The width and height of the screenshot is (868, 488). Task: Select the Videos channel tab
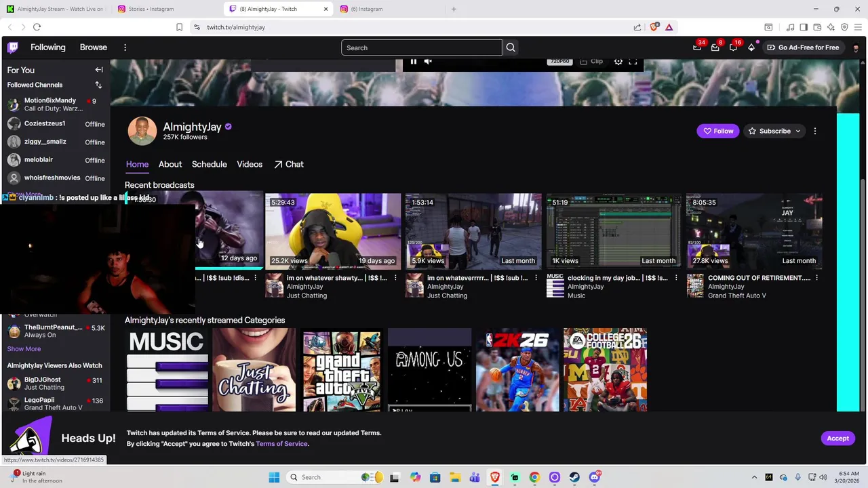pyautogui.click(x=250, y=164)
